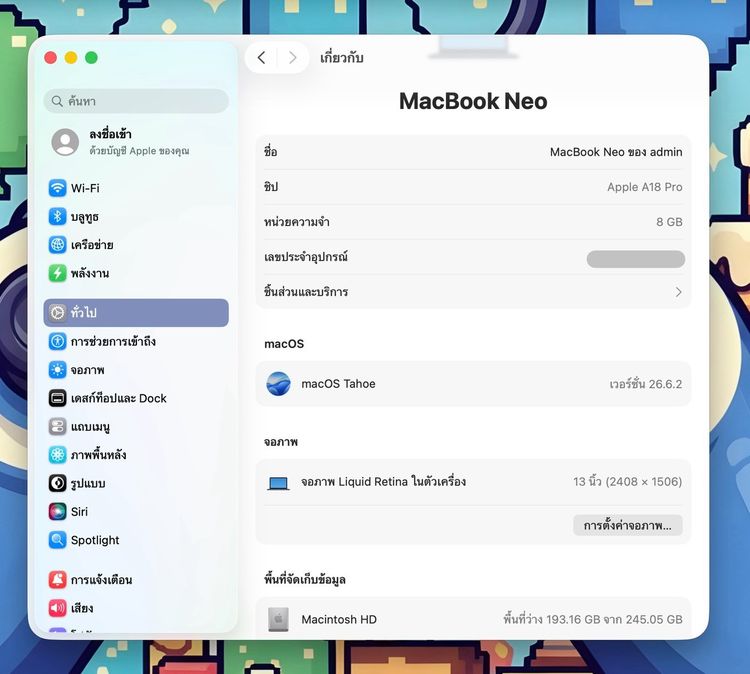Image resolution: width=750 pixels, height=674 pixels.
Task: Click the 'จอภาพ' section header above display row
Action: [x=281, y=442]
